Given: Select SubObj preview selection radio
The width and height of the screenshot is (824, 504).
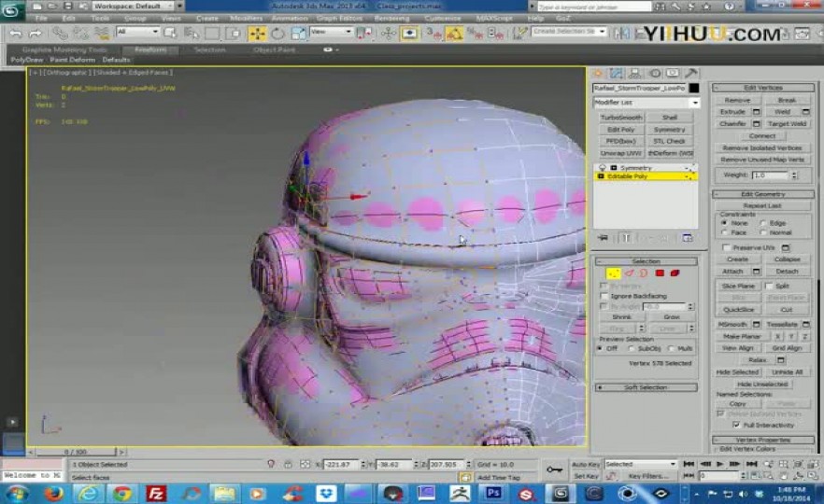Looking at the screenshot, I should click(632, 349).
